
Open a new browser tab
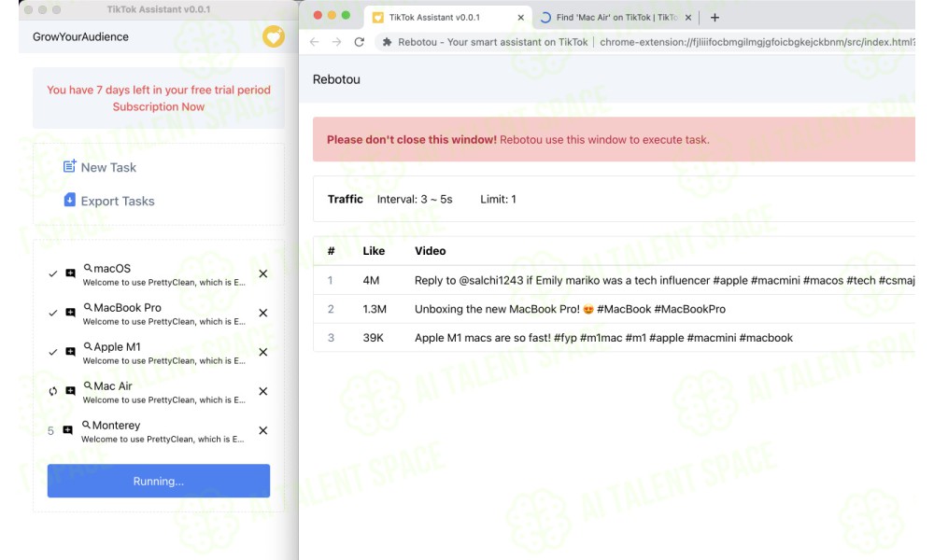(x=715, y=17)
